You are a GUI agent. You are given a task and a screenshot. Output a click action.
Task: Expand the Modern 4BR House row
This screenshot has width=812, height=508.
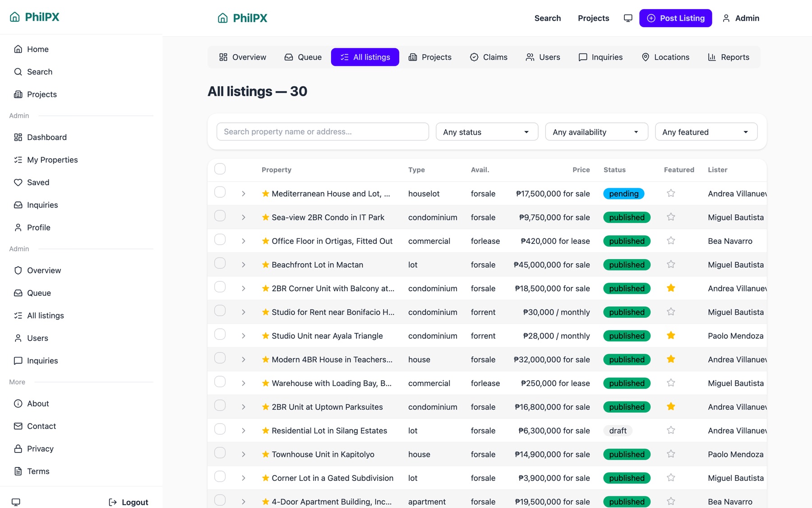(x=243, y=360)
